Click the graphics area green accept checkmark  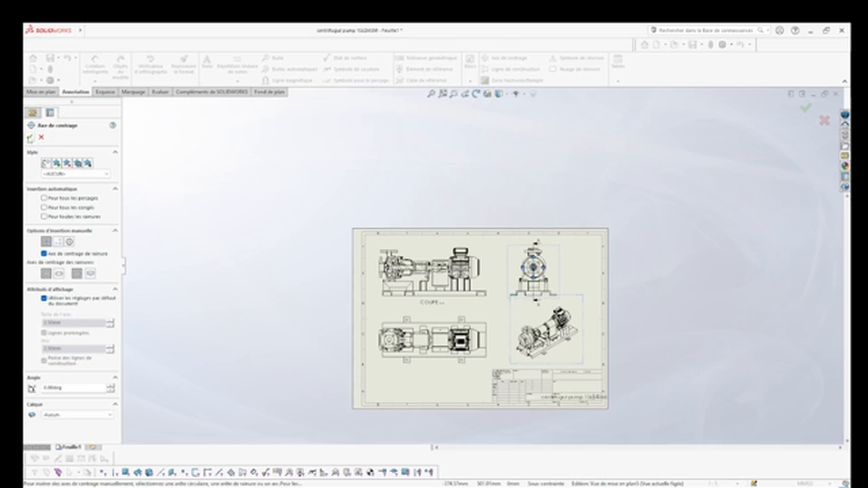tap(805, 108)
